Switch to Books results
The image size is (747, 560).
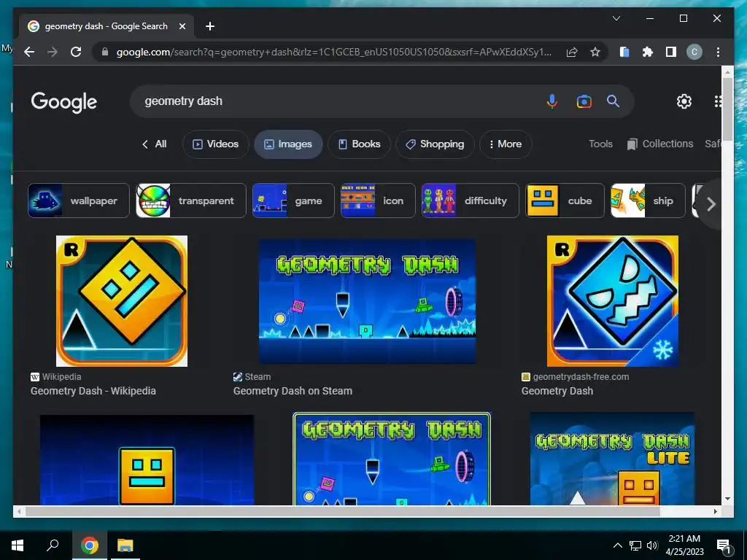tap(359, 144)
